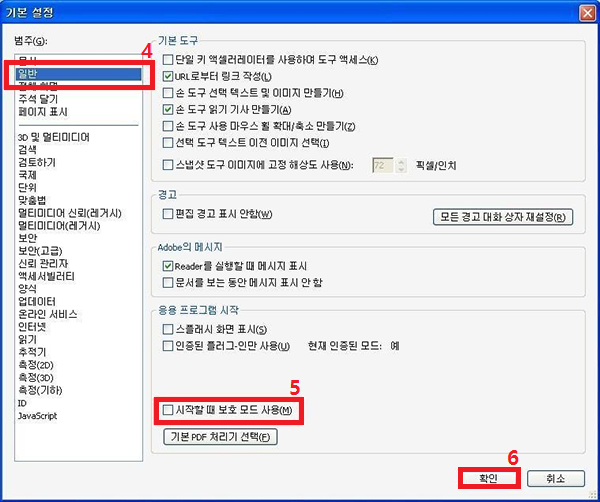Image resolution: width=600 pixels, height=502 pixels.
Task: Increase resolution with stepper up arrow
Action: click(x=401, y=162)
